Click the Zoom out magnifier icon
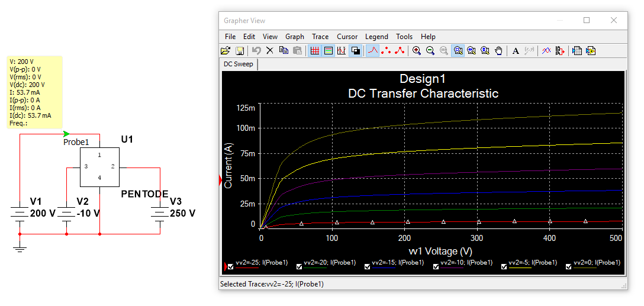 [430, 51]
